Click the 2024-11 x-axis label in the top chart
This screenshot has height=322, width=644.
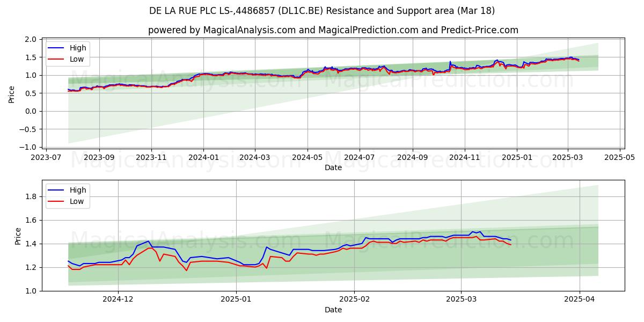coord(464,158)
